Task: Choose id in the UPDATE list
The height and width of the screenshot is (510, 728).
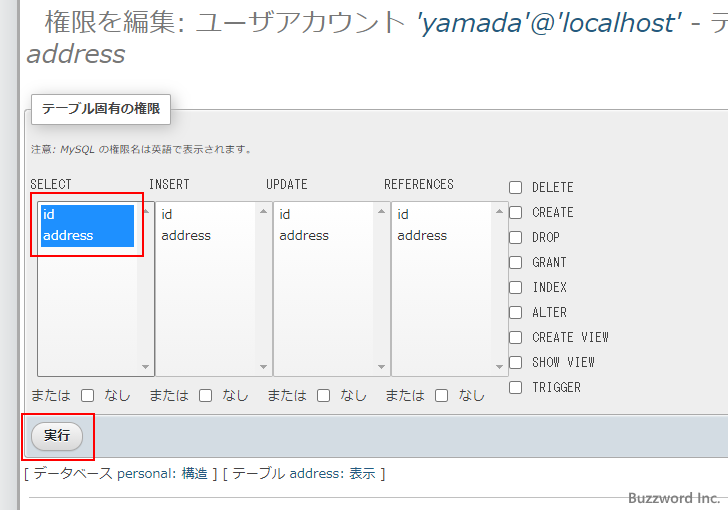Action: coord(285,214)
